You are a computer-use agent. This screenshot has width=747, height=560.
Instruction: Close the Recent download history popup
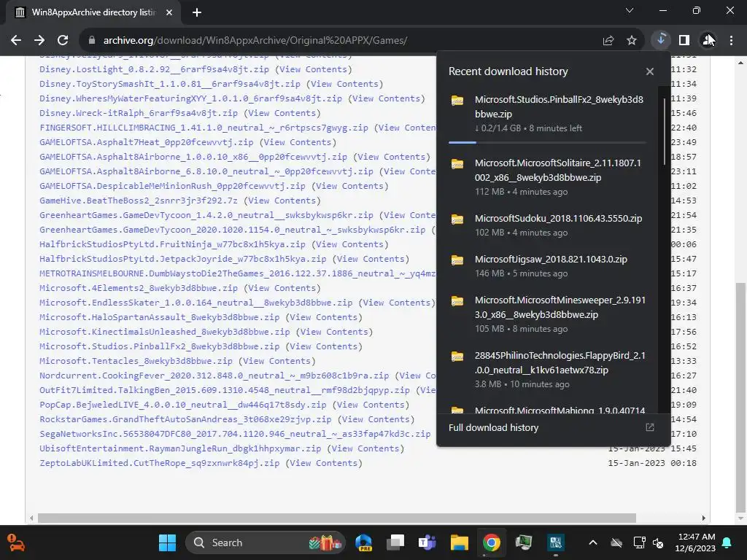(649, 71)
